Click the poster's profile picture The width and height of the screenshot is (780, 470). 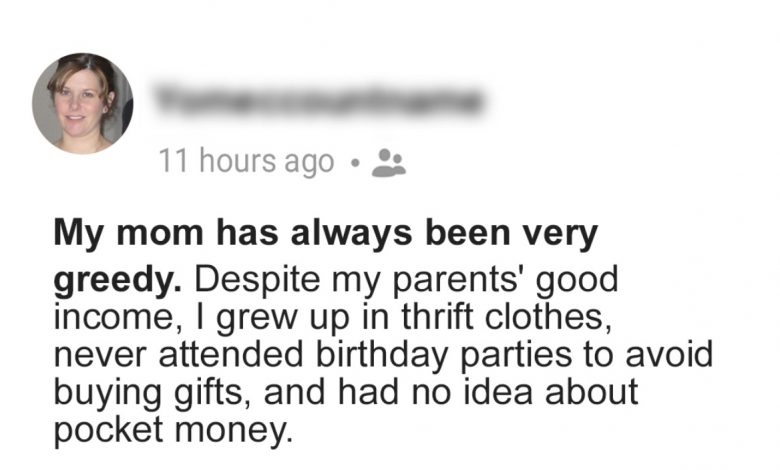(x=82, y=103)
